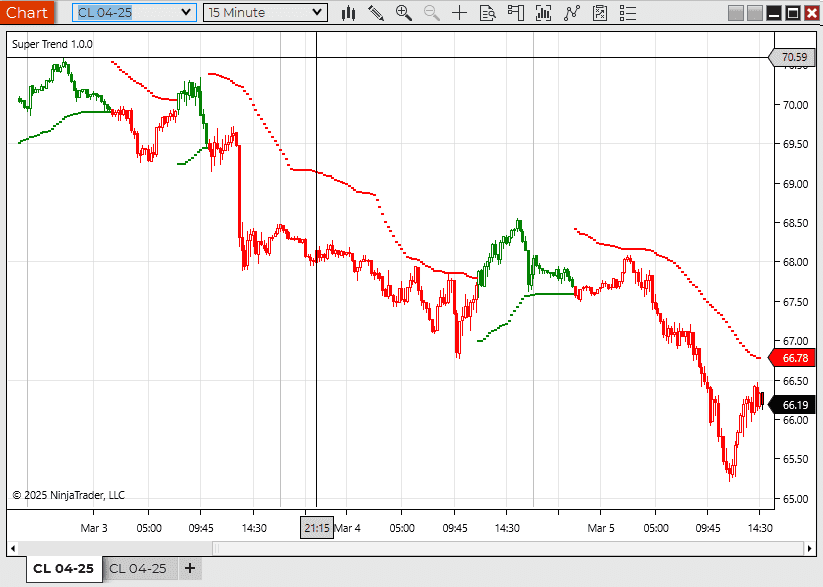Viewport: 823px width, 587px height.
Task: Click the Mar 4 date label
Action: (x=347, y=528)
